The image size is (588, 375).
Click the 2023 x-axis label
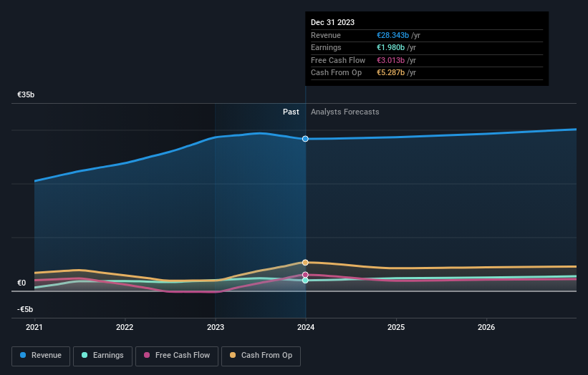click(216, 327)
